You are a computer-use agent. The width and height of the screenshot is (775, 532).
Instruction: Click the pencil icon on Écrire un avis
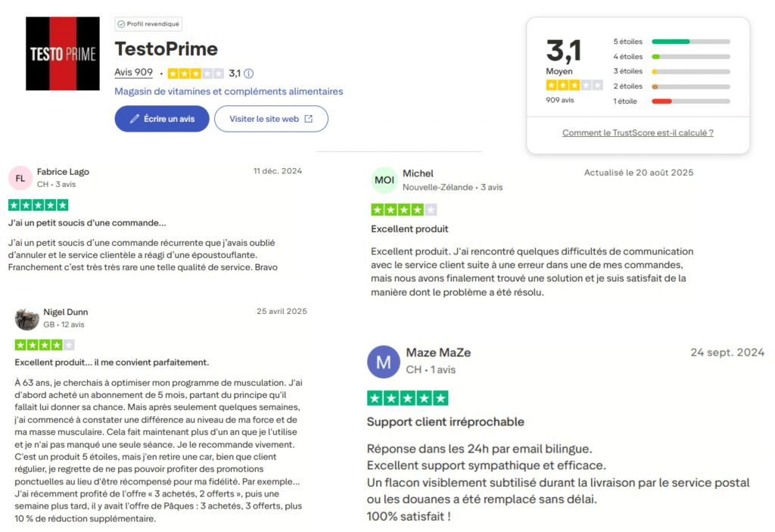pyautogui.click(x=136, y=119)
